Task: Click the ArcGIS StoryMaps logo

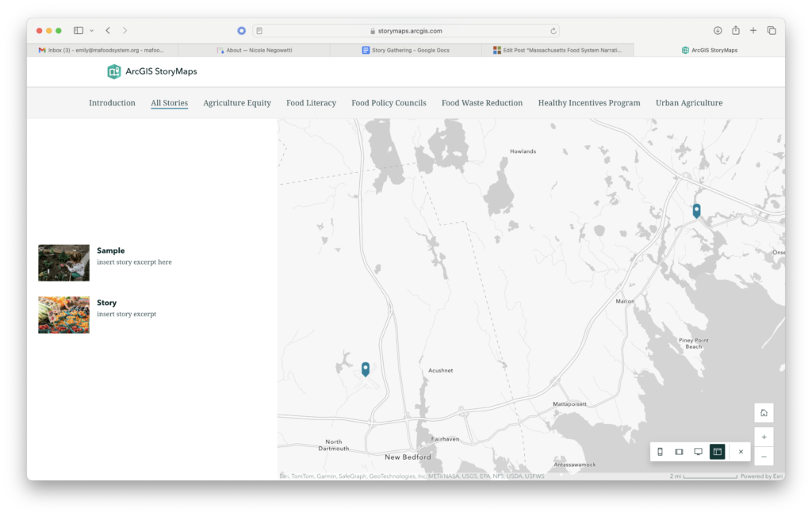Action: (114, 71)
